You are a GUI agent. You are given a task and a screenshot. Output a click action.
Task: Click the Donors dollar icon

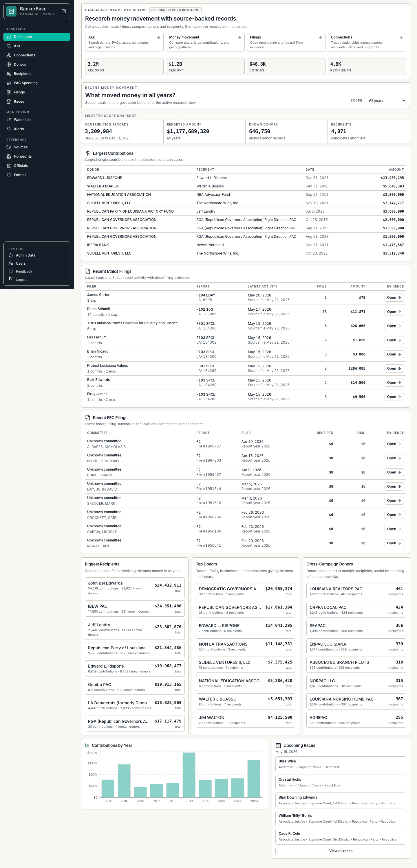pos(9,64)
